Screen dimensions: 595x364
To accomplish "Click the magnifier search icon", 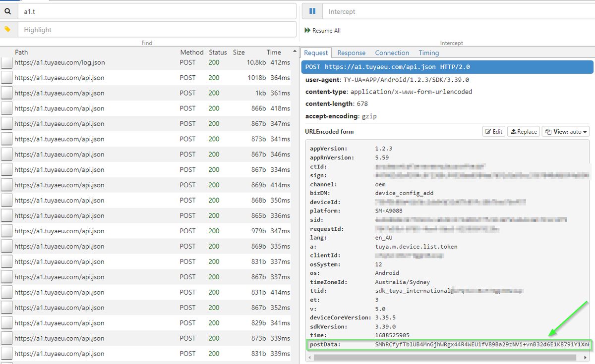I will [7, 11].
